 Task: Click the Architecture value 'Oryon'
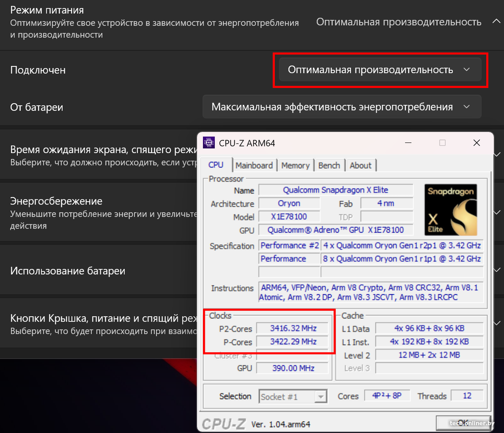click(289, 203)
